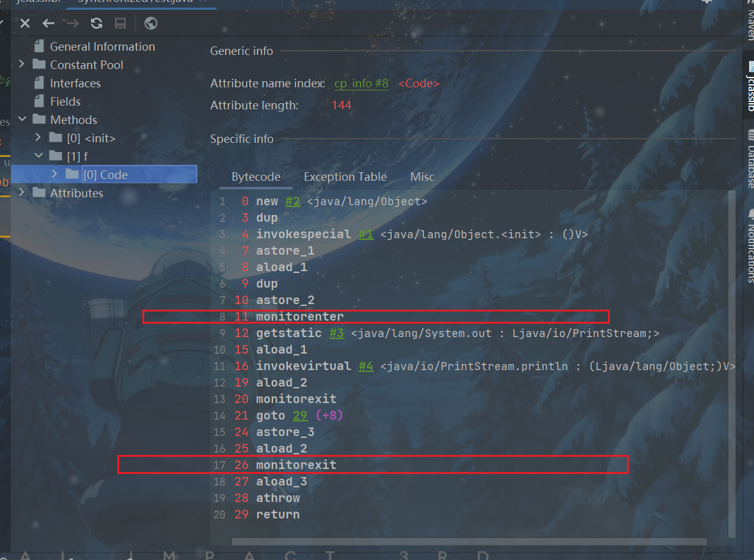Expand the Attributes tree node
The image size is (754, 560).
[22, 192]
